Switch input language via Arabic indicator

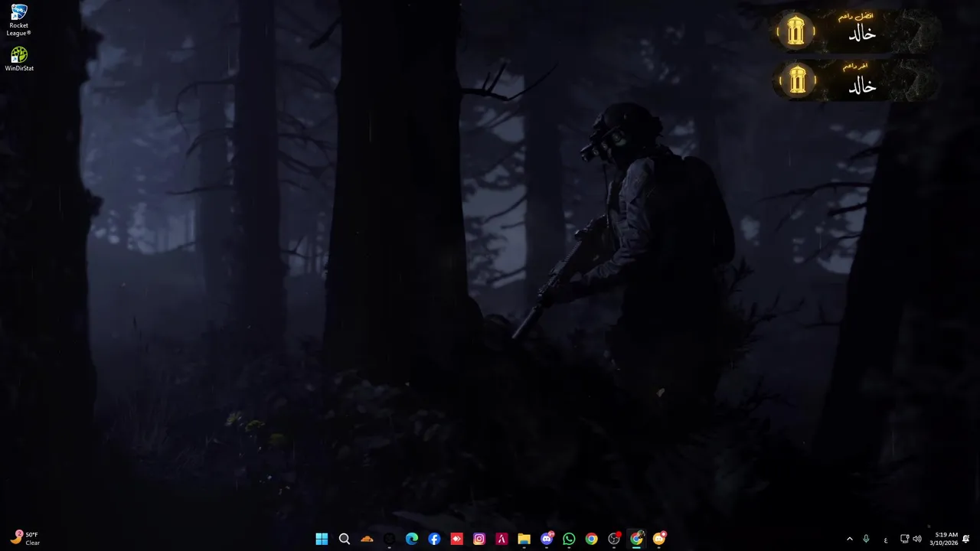[886, 540]
